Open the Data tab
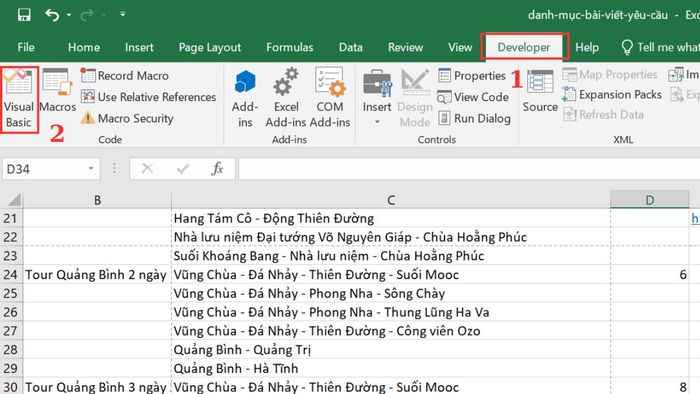 click(350, 47)
